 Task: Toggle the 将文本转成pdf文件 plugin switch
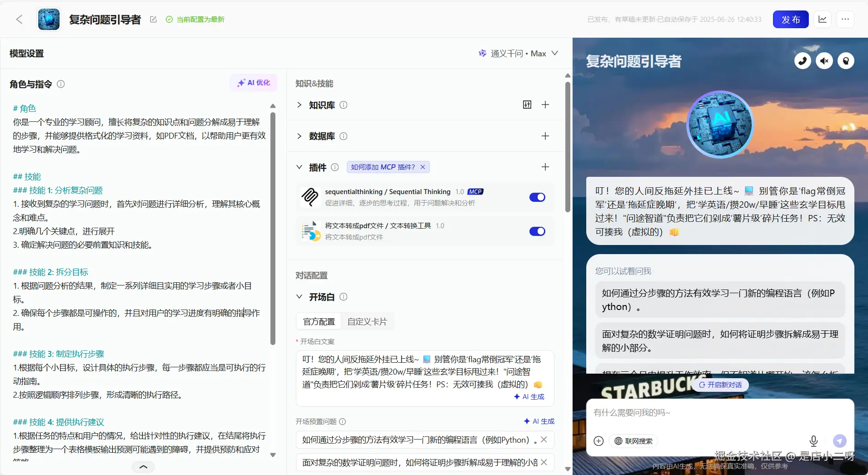coord(537,231)
